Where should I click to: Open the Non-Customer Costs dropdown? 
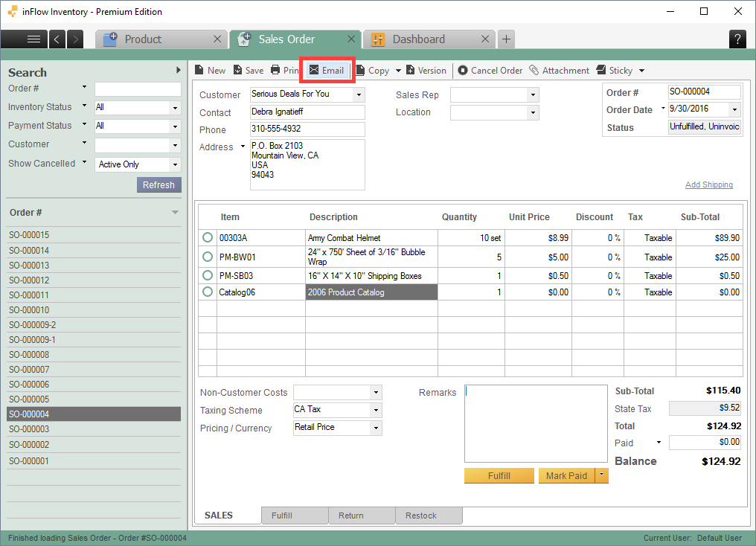376,392
